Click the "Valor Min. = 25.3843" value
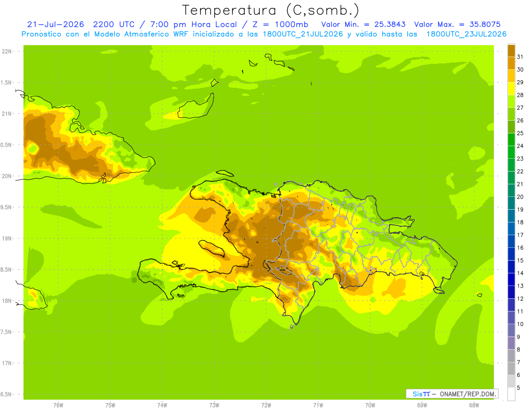Viewport: 532px width, 411px height. (363, 24)
